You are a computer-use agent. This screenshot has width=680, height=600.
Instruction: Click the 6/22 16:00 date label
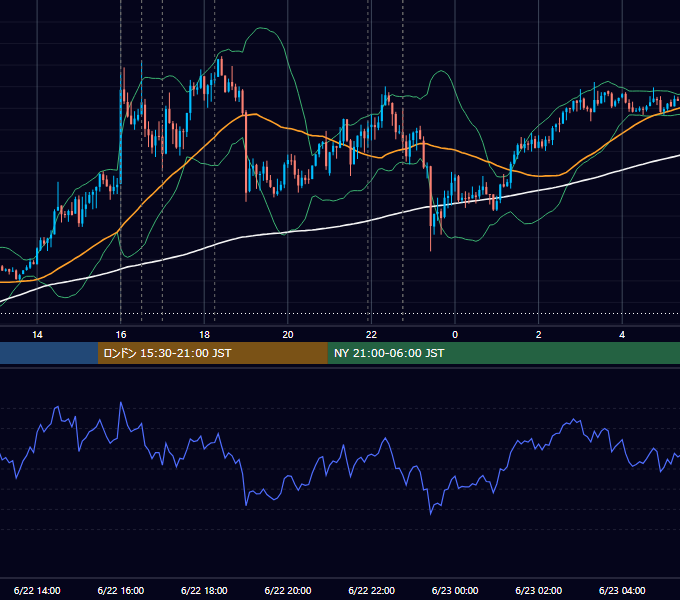click(121, 590)
